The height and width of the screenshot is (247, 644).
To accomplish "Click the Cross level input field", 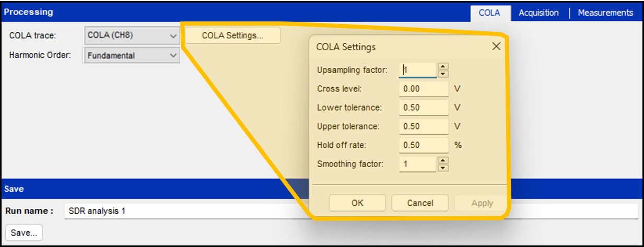I will pyautogui.click(x=423, y=89).
